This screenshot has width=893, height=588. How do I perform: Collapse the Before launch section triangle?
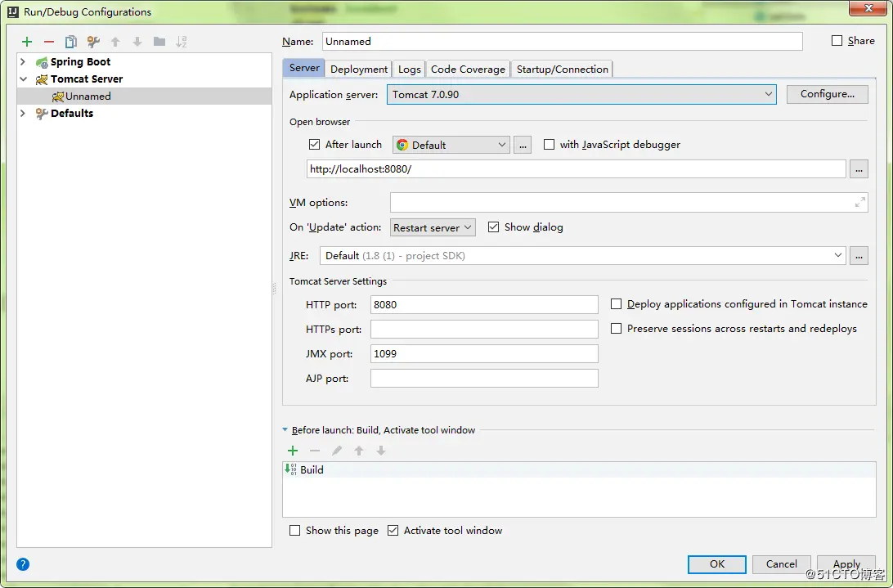click(x=285, y=430)
